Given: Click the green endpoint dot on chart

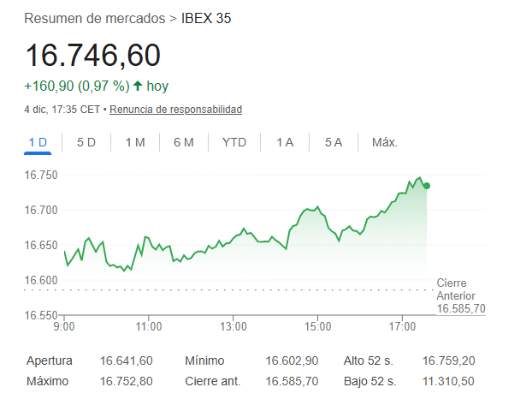Looking at the screenshot, I should 427,186.
